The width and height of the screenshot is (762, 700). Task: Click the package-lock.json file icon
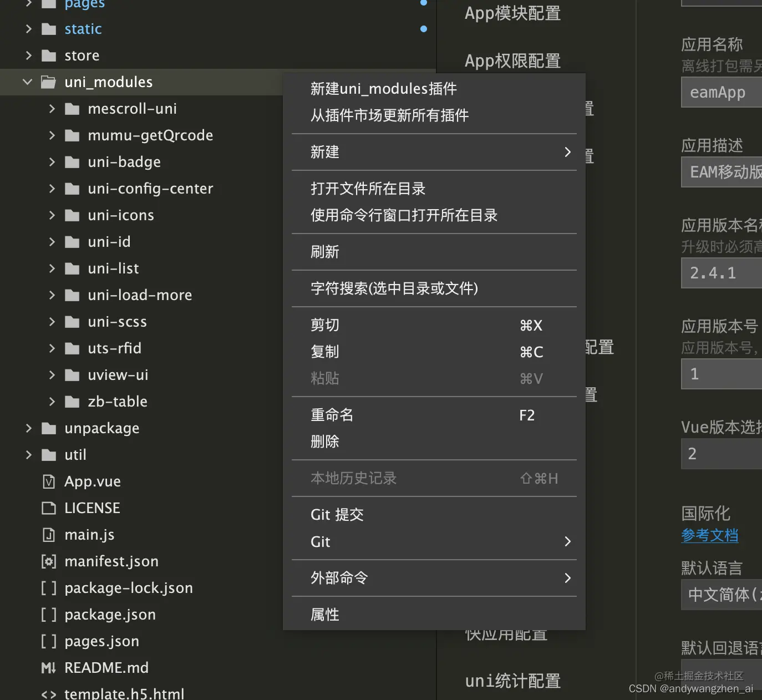click(48, 588)
